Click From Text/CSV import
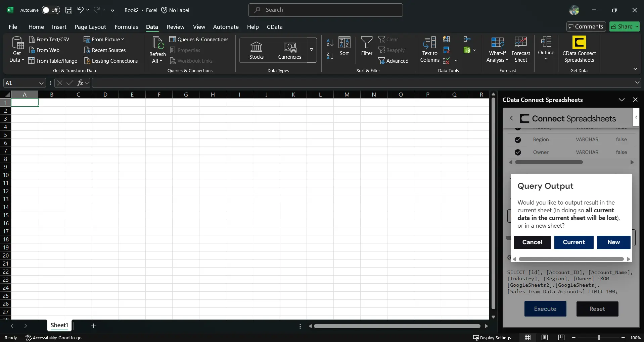The height and width of the screenshot is (342, 644). click(x=49, y=39)
